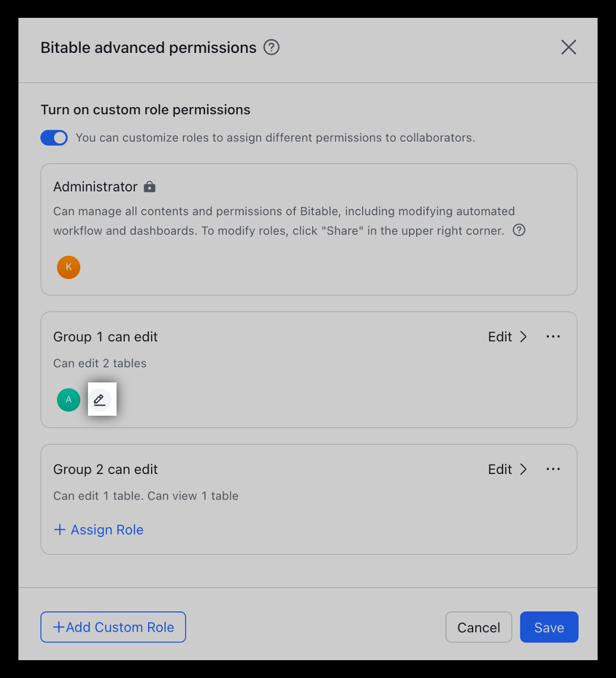Click the lock icon next to Administrator
Viewport: 616px width, 678px height.
pos(150,187)
